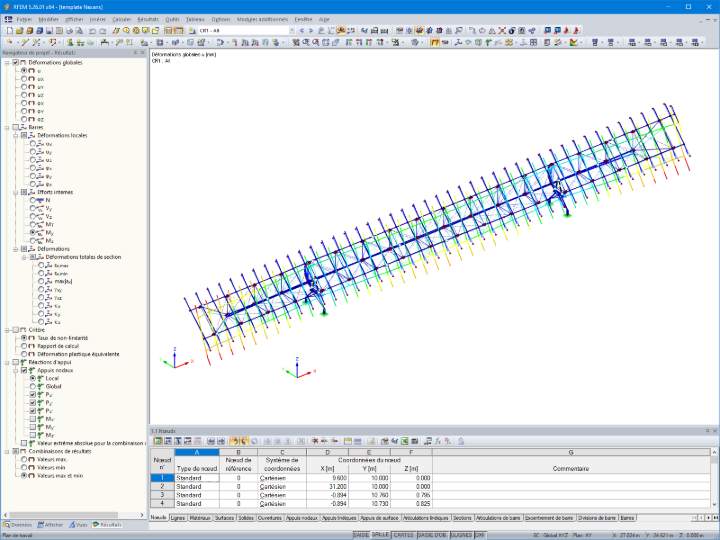Click the New document icon
The height and width of the screenshot is (540, 720).
coord(10,31)
